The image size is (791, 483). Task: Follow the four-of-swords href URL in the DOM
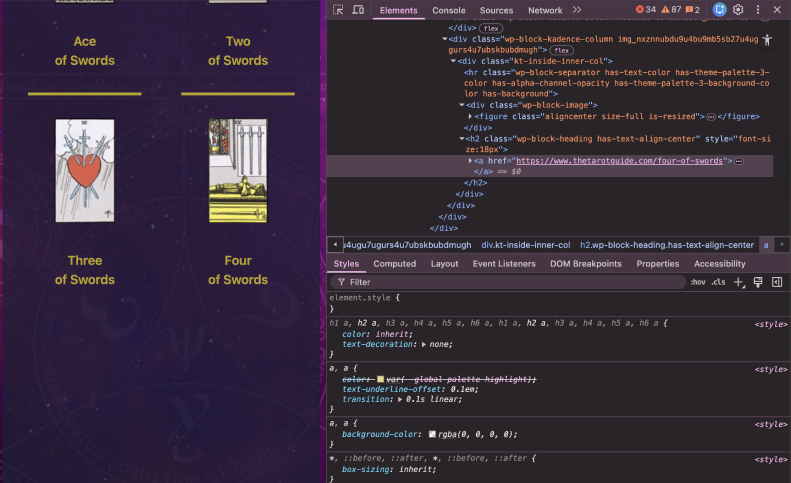619,161
